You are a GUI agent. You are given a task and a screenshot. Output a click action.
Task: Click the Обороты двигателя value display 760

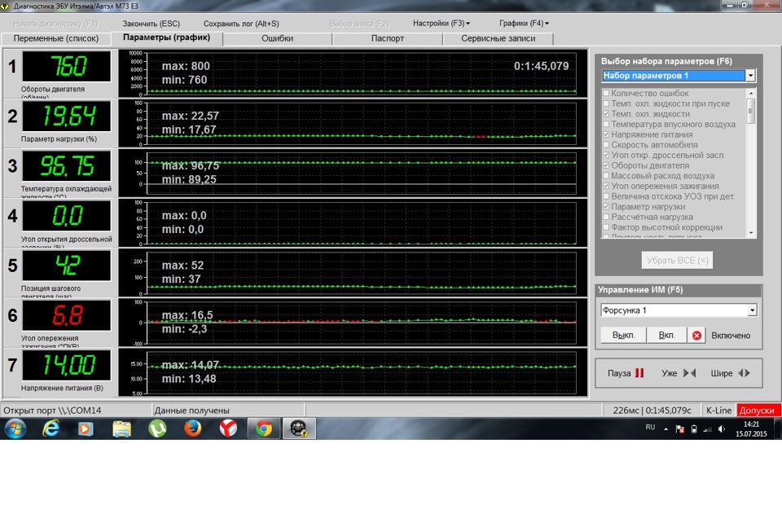click(67, 66)
